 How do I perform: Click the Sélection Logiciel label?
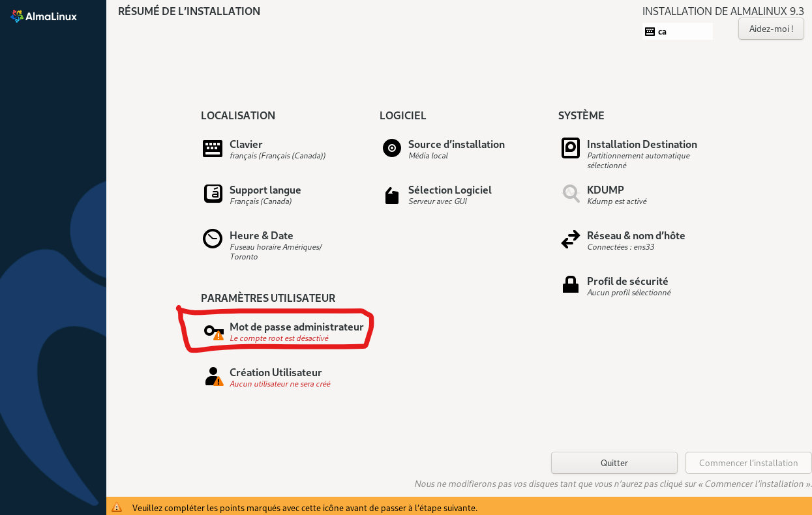tap(449, 190)
